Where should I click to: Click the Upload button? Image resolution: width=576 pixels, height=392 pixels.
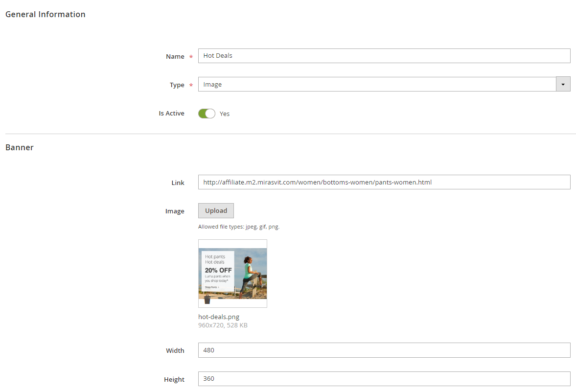(x=216, y=211)
